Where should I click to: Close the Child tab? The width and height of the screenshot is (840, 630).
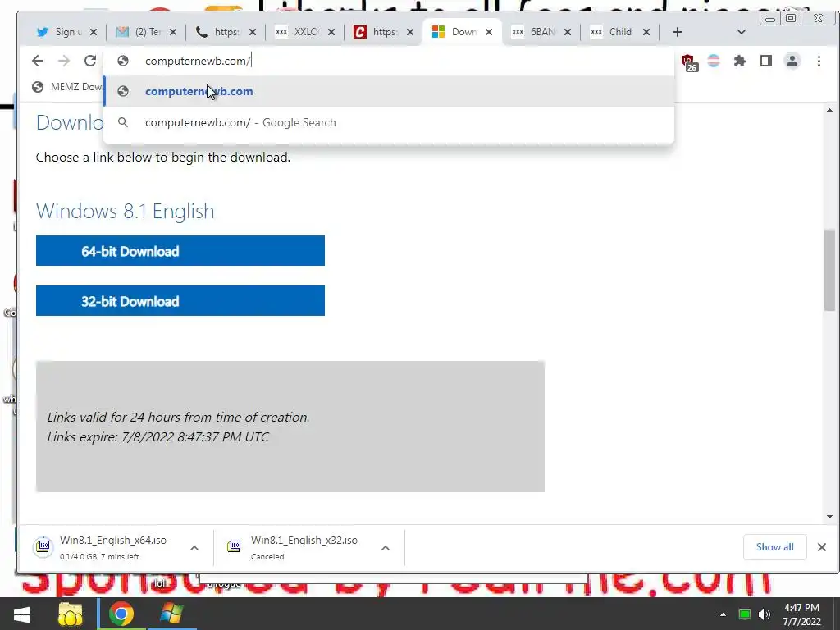tap(646, 32)
